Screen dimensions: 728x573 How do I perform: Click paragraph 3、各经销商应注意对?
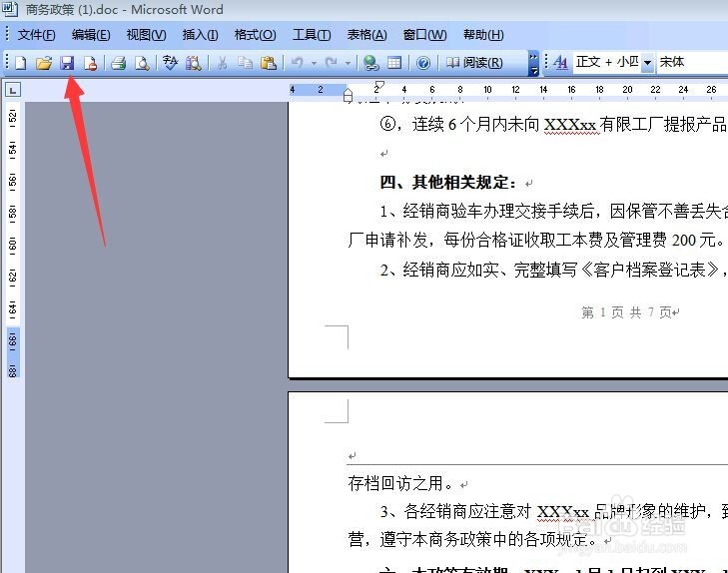553,511
